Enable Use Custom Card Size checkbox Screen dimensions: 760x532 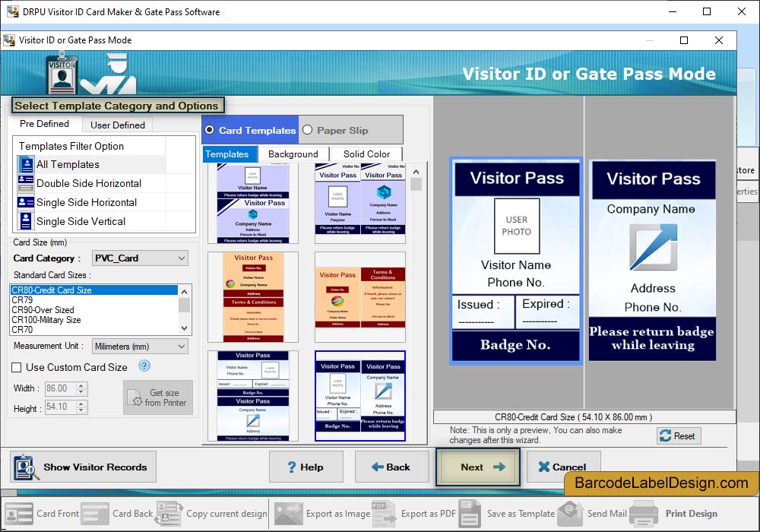(x=17, y=367)
